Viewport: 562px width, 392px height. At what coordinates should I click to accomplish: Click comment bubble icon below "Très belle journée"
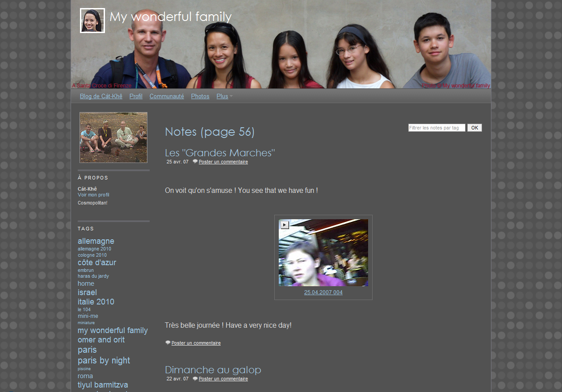pos(168,343)
